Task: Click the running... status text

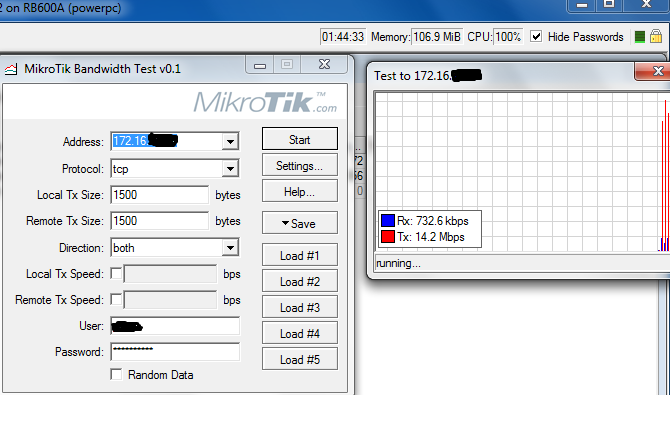Action: [x=398, y=263]
